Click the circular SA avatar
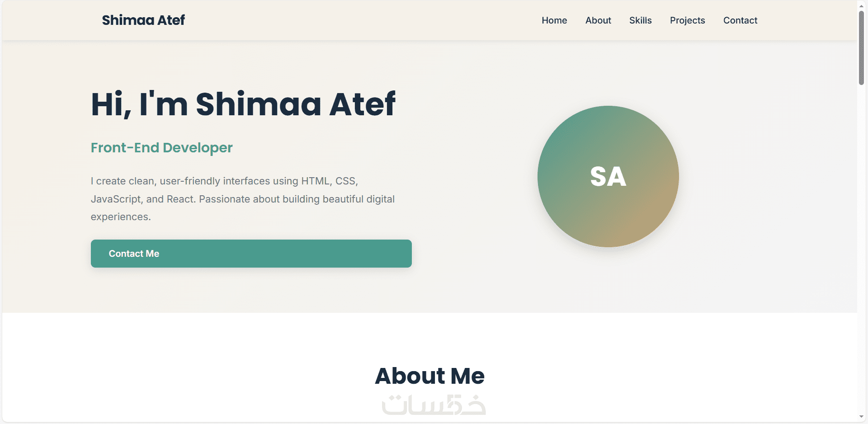868x424 pixels. point(608,176)
